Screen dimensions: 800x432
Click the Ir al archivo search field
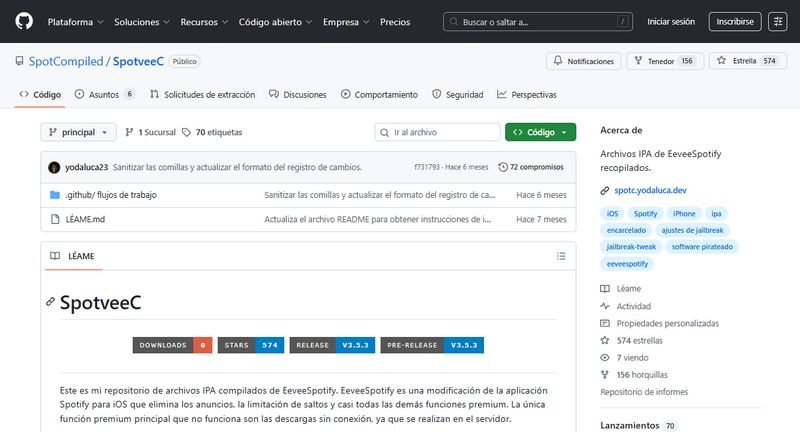click(x=438, y=132)
